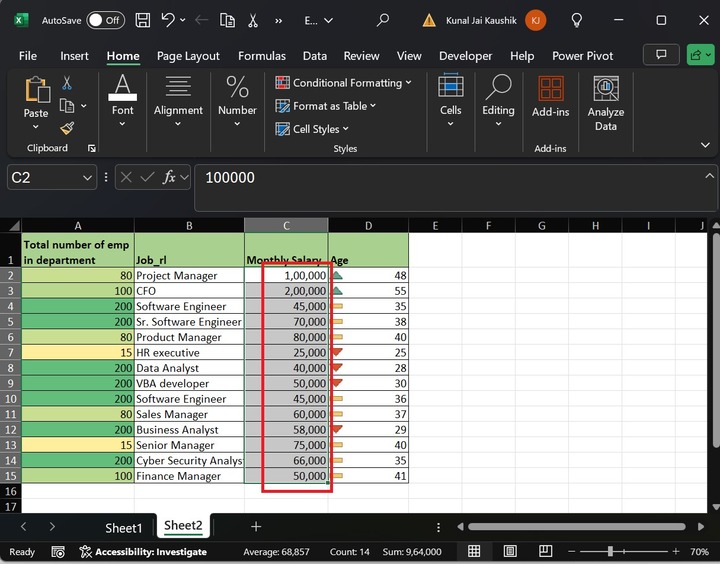The image size is (720, 564).
Task: Open Analyze Data tool
Action: pos(605,104)
